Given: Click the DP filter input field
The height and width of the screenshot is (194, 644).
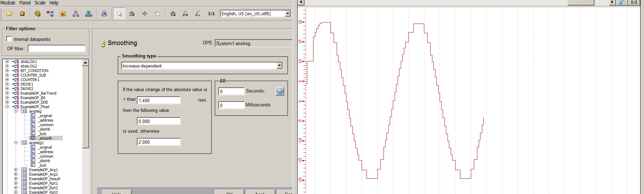Looking at the screenshot, I should [x=56, y=48].
